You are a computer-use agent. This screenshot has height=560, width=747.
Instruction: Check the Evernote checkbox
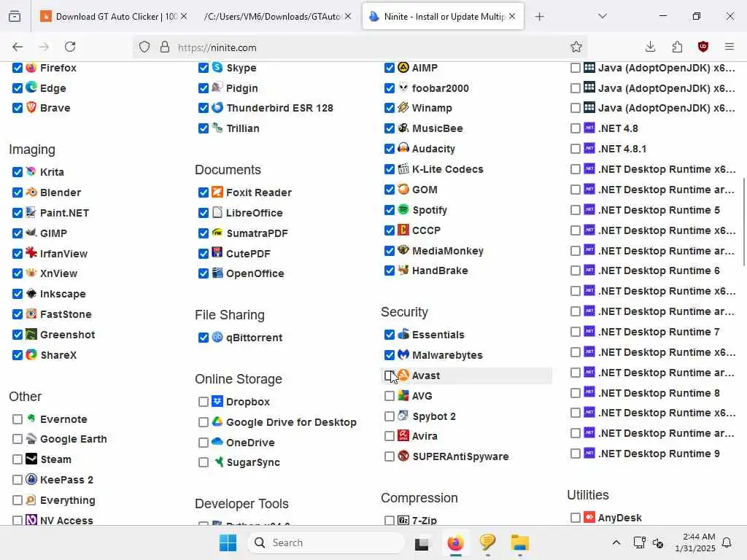18,419
